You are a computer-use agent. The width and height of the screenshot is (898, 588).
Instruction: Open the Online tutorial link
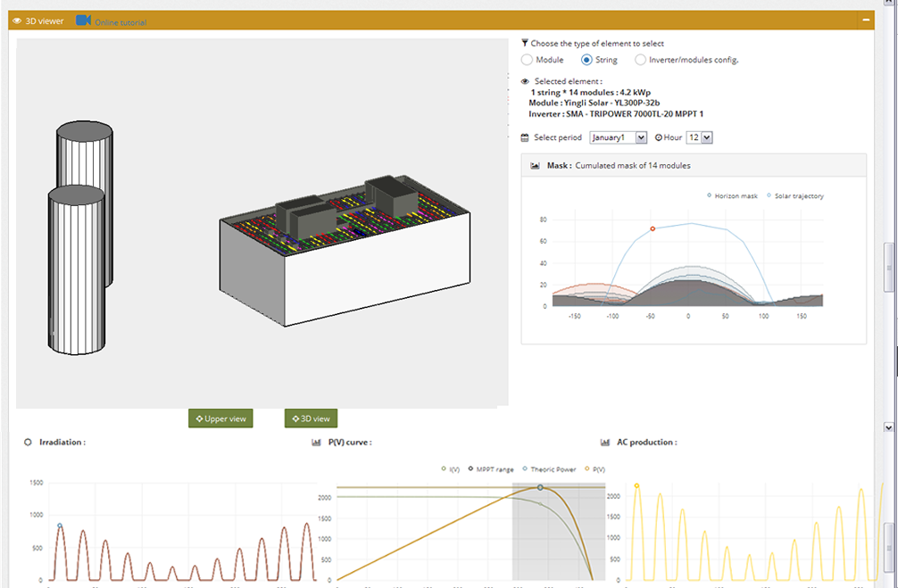tap(121, 22)
